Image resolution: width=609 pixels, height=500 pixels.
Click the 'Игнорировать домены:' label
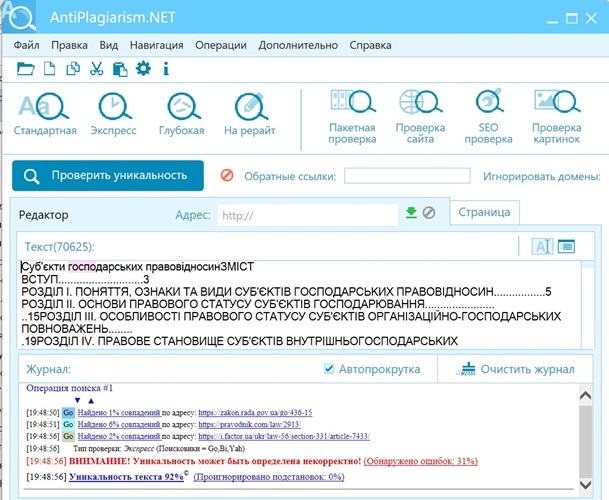click(542, 176)
